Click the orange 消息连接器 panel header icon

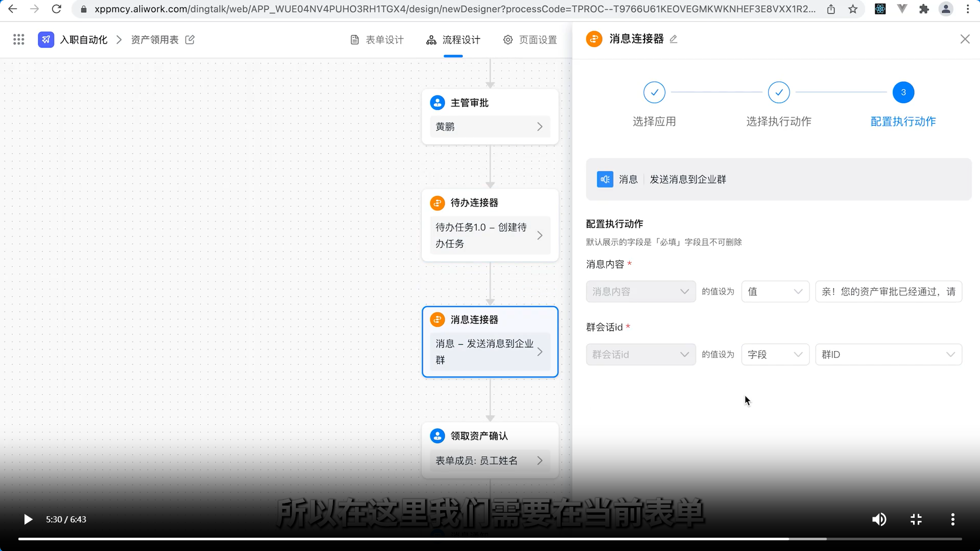coord(594,39)
